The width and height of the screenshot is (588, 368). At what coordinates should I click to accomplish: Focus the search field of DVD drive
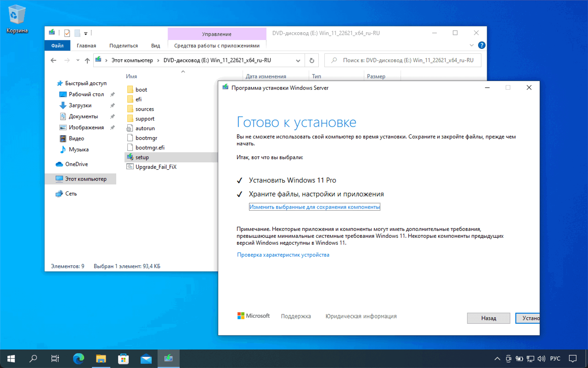[402, 60]
